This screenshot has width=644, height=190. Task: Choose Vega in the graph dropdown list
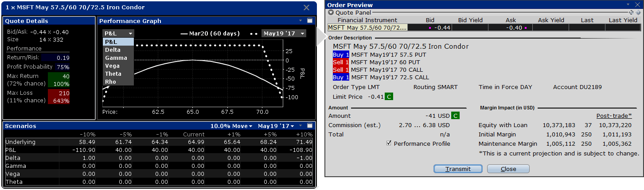118,66
